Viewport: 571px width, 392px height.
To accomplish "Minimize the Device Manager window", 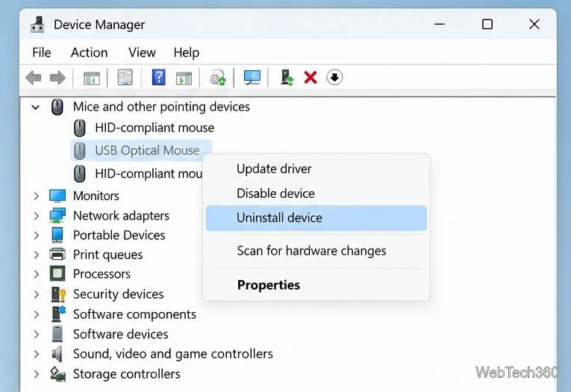I will [440, 25].
